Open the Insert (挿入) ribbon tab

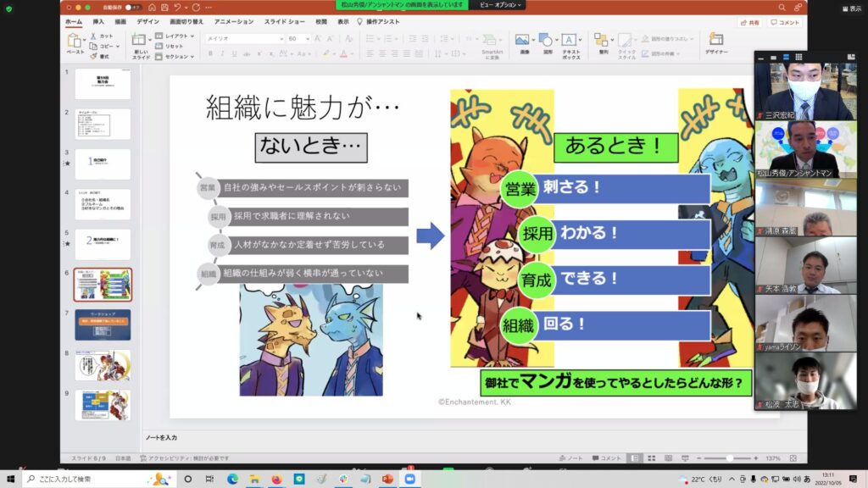(x=98, y=21)
